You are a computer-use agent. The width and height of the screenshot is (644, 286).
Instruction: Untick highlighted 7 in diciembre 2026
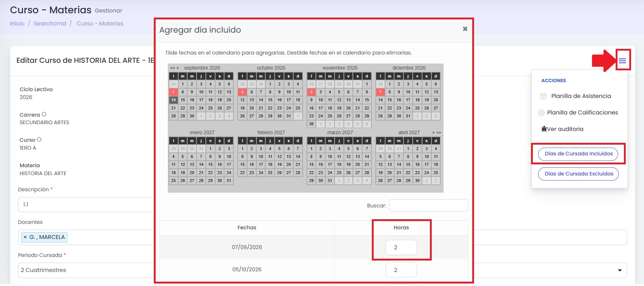(380, 92)
